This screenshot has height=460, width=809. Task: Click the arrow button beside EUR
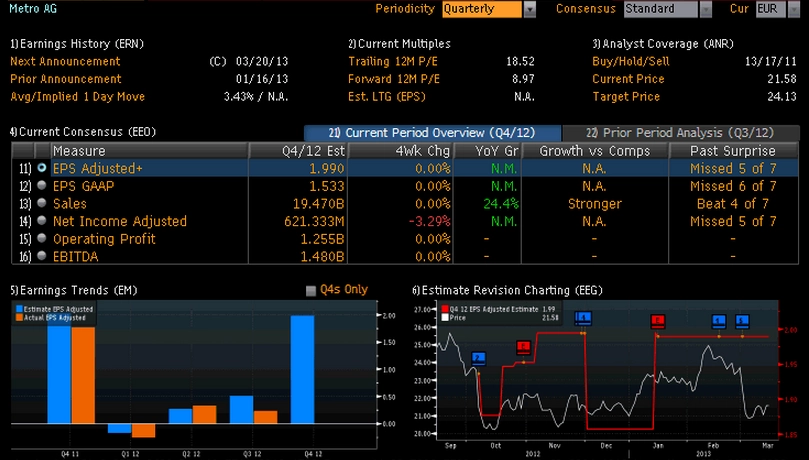(794, 9)
